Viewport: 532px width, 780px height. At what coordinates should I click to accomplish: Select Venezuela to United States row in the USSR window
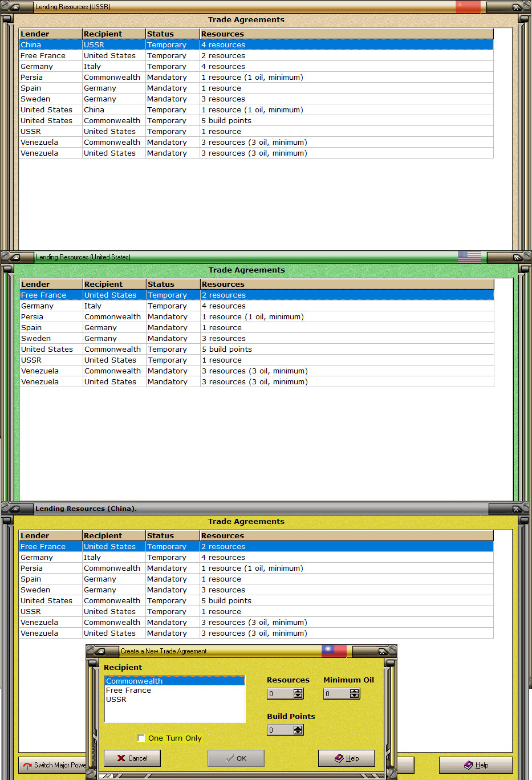[x=256, y=153]
